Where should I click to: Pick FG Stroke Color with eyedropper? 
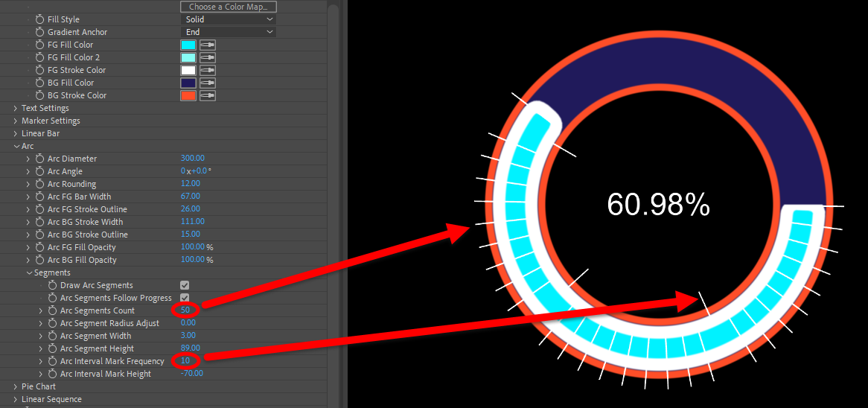click(208, 70)
